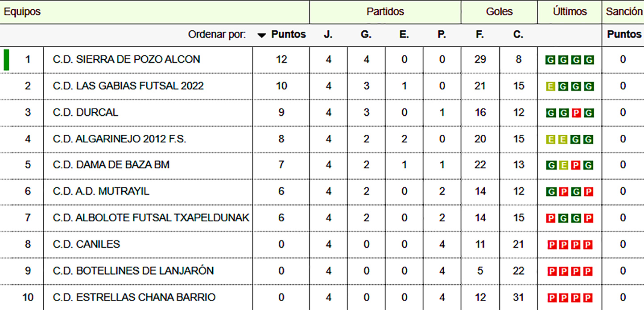Sort by C. goals-against column
644x310 pixels.
coord(518,35)
